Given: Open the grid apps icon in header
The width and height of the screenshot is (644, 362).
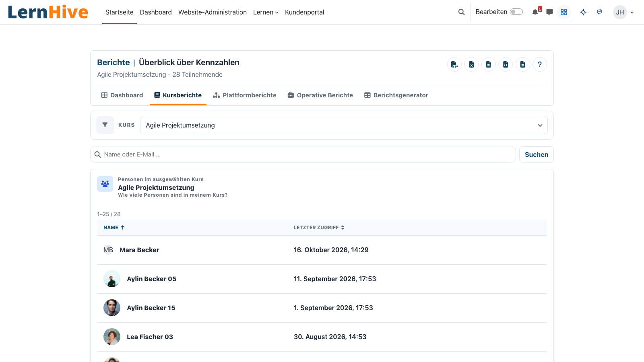Looking at the screenshot, I should click(564, 12).
